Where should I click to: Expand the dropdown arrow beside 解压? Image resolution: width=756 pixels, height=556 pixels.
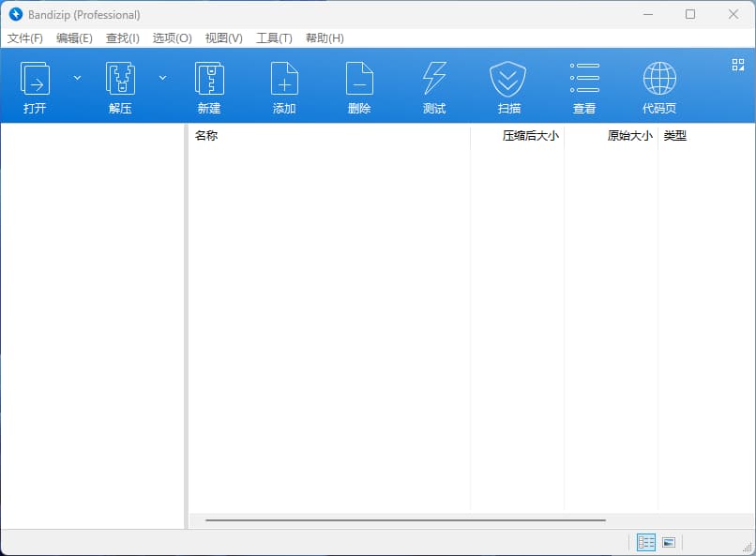(162, 77)
